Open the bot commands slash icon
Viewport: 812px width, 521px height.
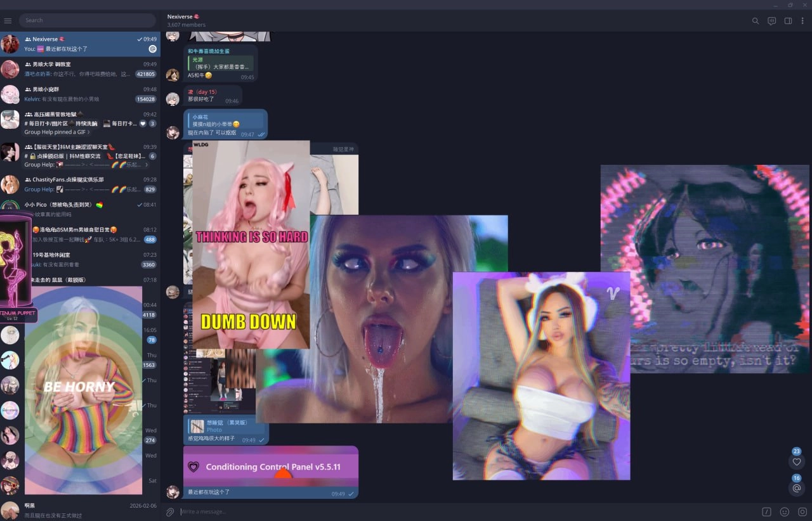click(766, 511)
